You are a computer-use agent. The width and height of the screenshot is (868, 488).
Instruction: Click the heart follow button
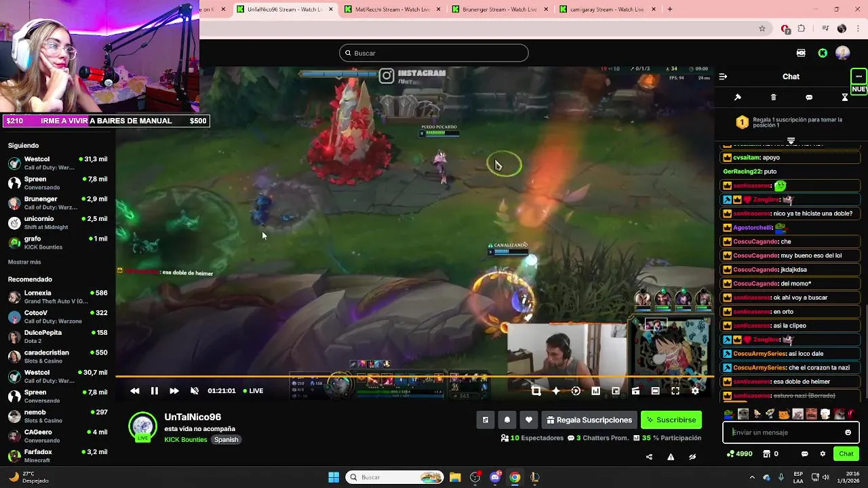click(529, 420)
